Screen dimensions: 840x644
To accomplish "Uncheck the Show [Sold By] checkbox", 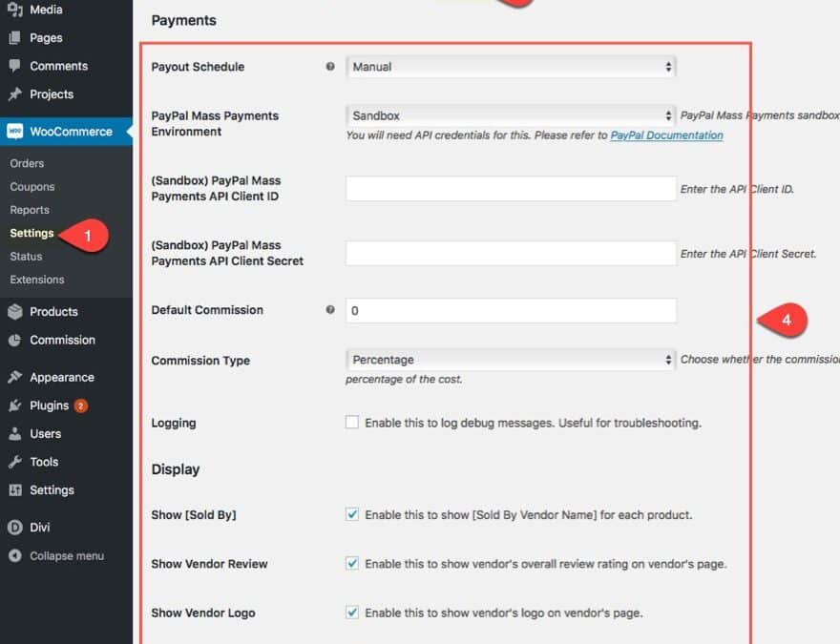I will tap(352, 514).
